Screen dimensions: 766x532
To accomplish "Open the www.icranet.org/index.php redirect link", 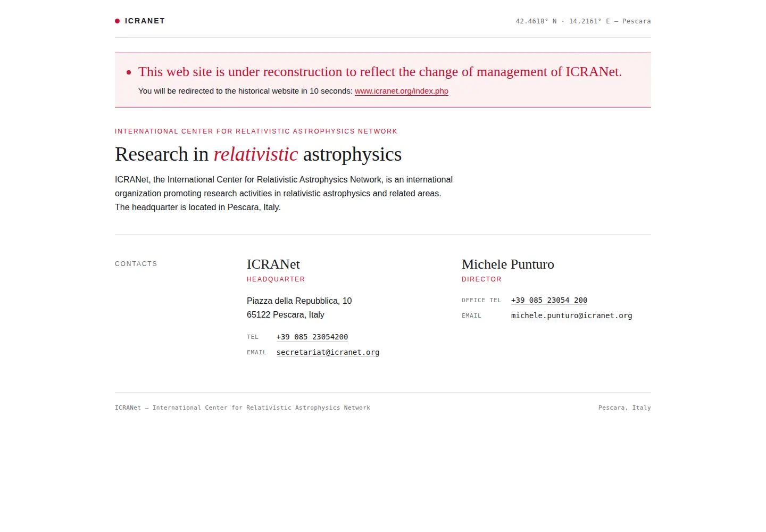I will (x=402, y=91).
